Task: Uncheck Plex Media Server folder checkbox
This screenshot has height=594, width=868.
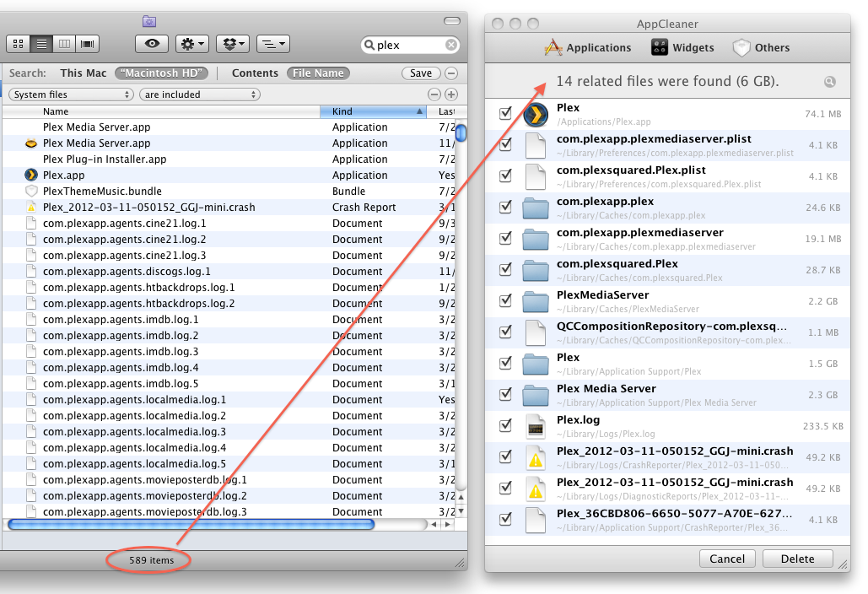Action: pos(505,394)
